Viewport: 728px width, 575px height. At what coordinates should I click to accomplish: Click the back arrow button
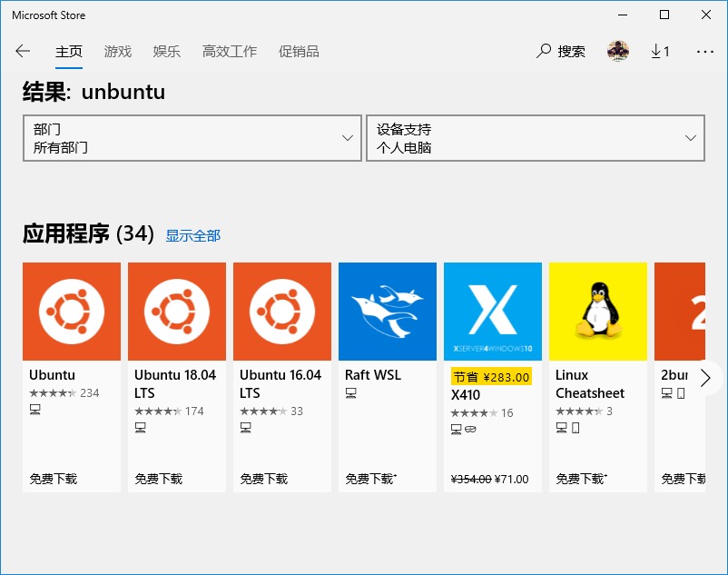pyautogui.click(x=23, y=52)
